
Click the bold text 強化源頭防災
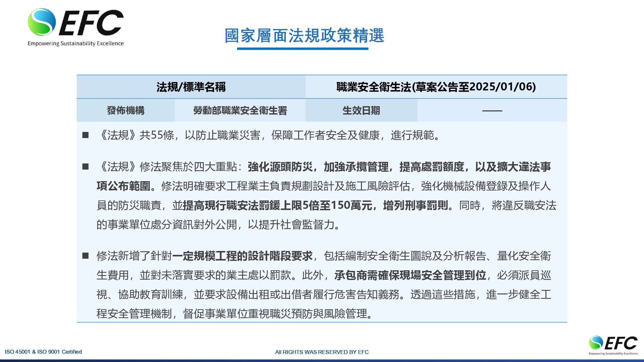[280, 167]
